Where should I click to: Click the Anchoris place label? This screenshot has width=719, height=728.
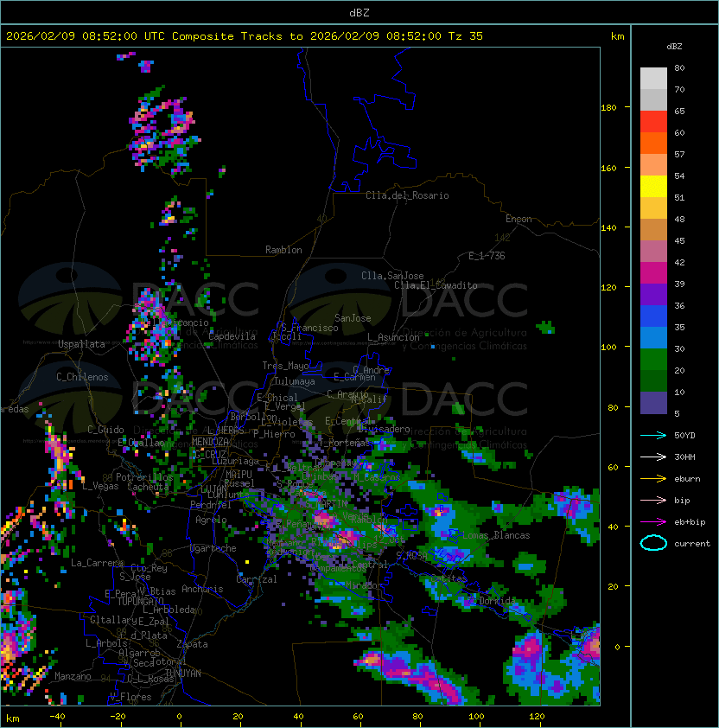click(x=202, y=589)
